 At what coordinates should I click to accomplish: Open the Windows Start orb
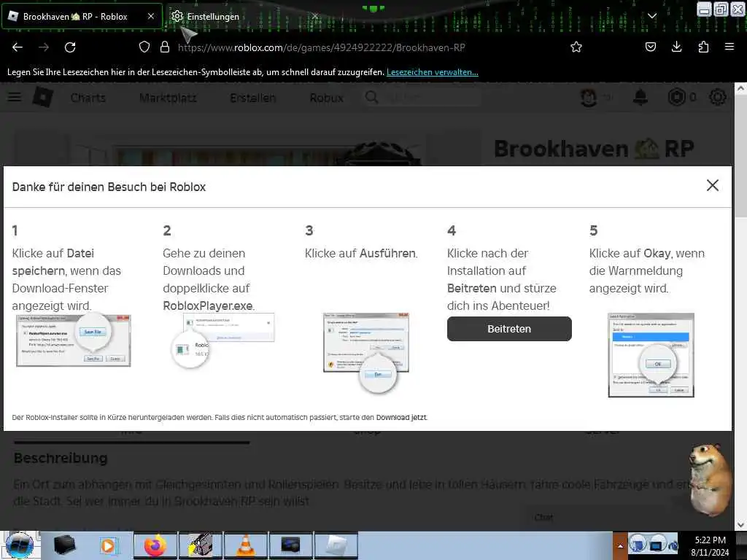click(20, 545)
